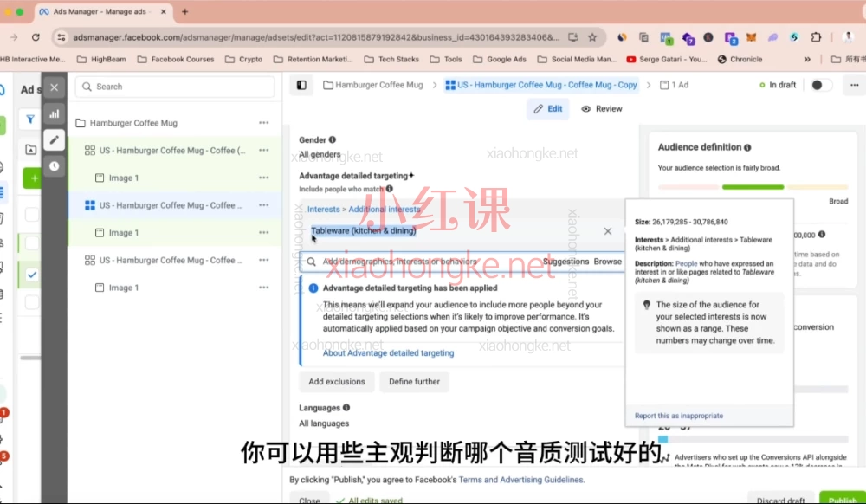Click the Audience definition info icon
866x504 pixels.
[x=747, y=147]
